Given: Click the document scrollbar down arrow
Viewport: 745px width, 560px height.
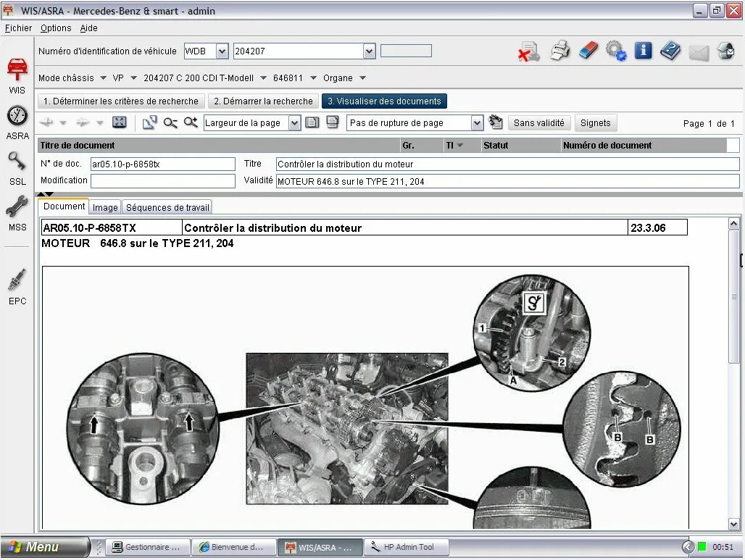Looking at the screenshot, I should pyautogui.click(x=733, y=524).
